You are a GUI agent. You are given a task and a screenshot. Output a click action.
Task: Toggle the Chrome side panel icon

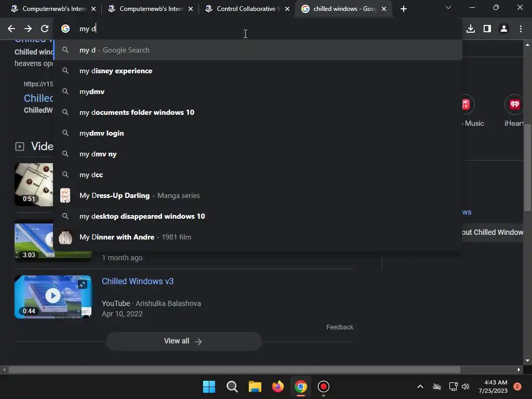pyautogui.click(x=487, y=29)
